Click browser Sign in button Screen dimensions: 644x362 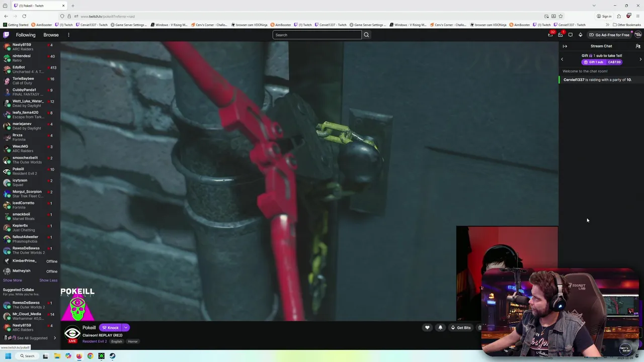604,16
